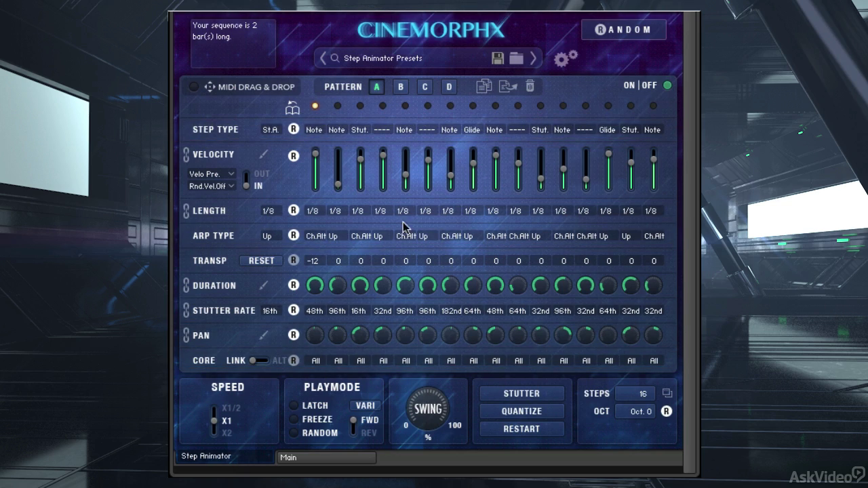
Task: Delete pattern with trash icon
Action: click(x=530, y=86)
